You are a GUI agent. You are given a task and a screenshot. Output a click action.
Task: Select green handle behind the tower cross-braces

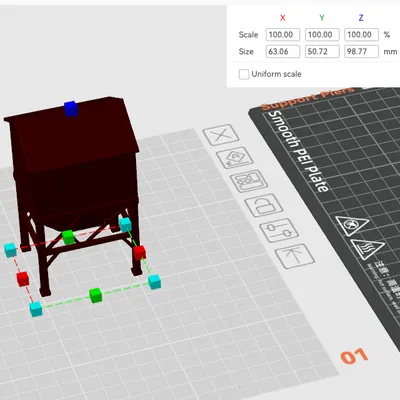68,237
